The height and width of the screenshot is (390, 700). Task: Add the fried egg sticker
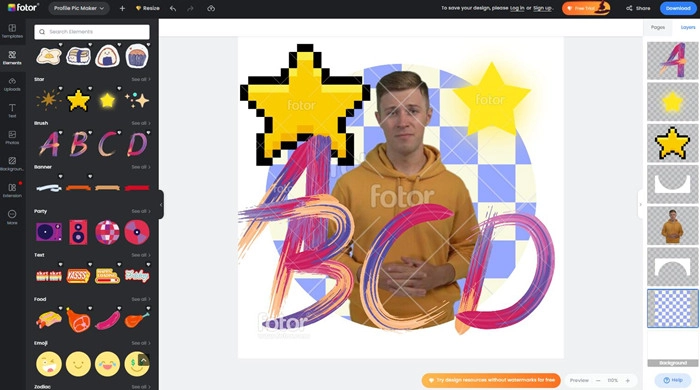pyautogui.click(x=49, y=56)
